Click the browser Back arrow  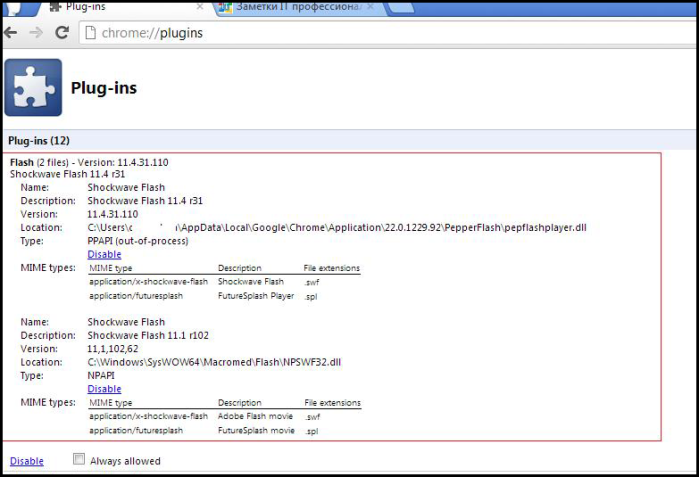click(x=11, y=33)
